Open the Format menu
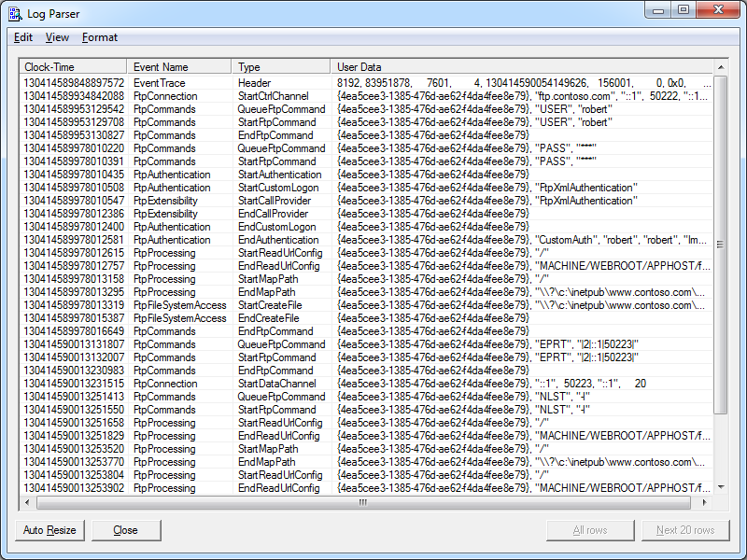 (100, 37)
